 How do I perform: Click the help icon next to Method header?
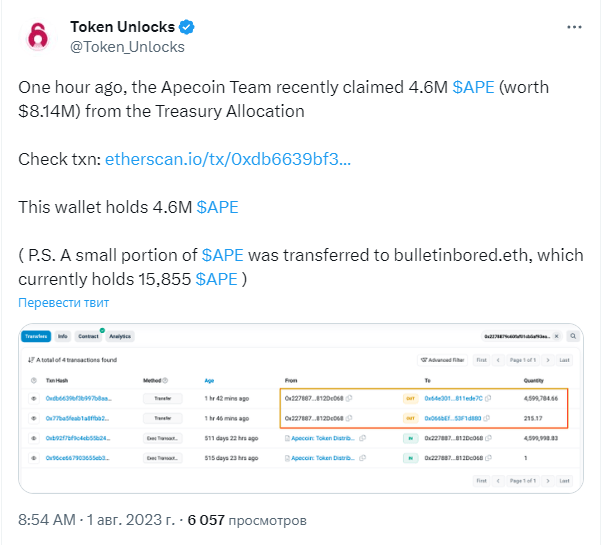coord(165,380)
